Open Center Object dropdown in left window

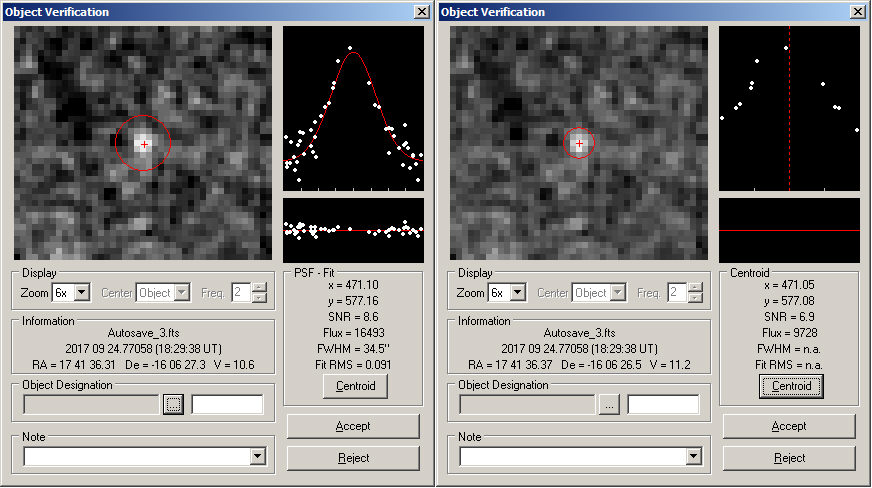pos(182,292)
